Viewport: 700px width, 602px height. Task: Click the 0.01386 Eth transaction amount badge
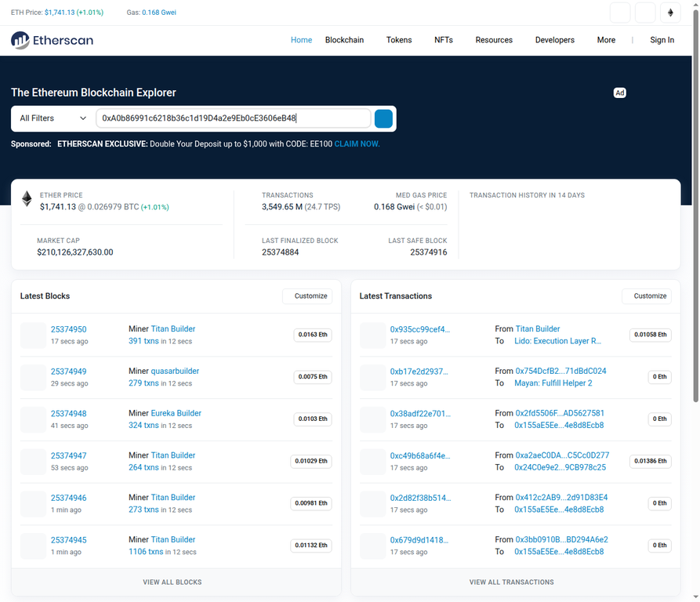click(x=651, y=461)
